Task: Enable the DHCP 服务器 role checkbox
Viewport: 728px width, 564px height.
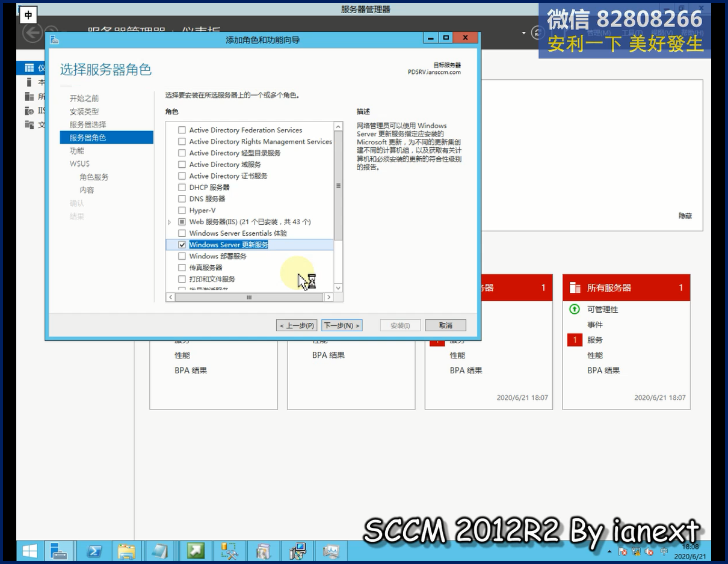Action: click(182, 187)
